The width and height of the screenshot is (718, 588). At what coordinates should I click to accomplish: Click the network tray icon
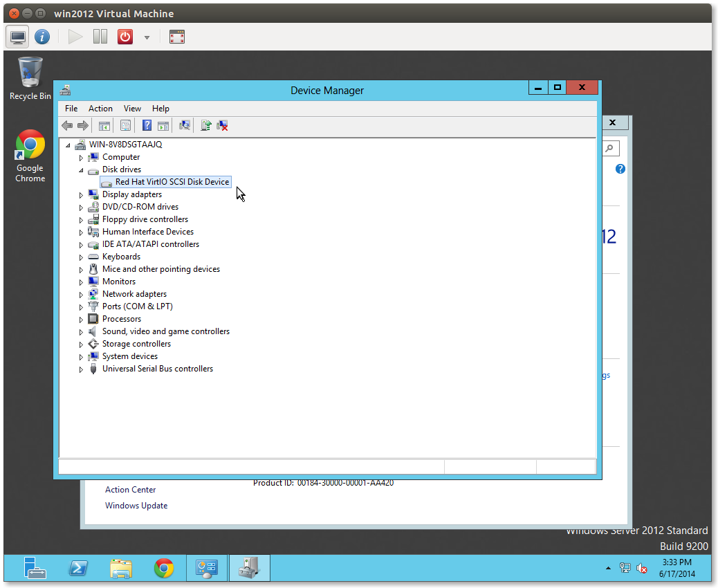point(625,569)
